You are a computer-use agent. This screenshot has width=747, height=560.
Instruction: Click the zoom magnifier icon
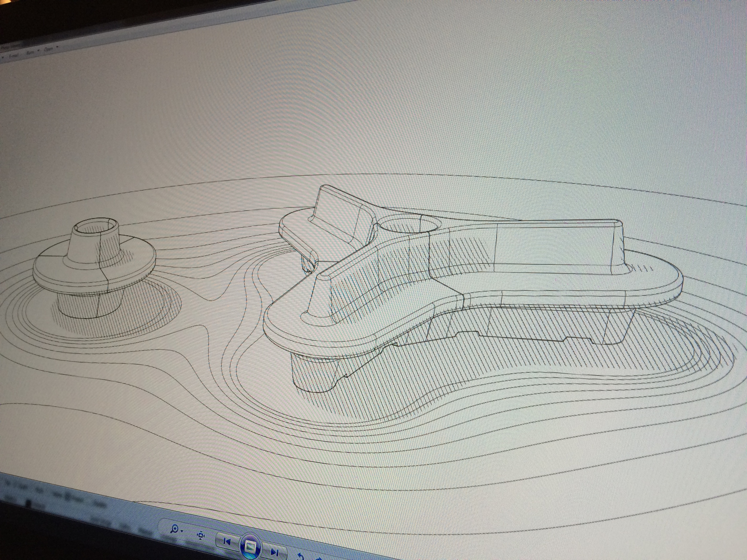[174, 529]
